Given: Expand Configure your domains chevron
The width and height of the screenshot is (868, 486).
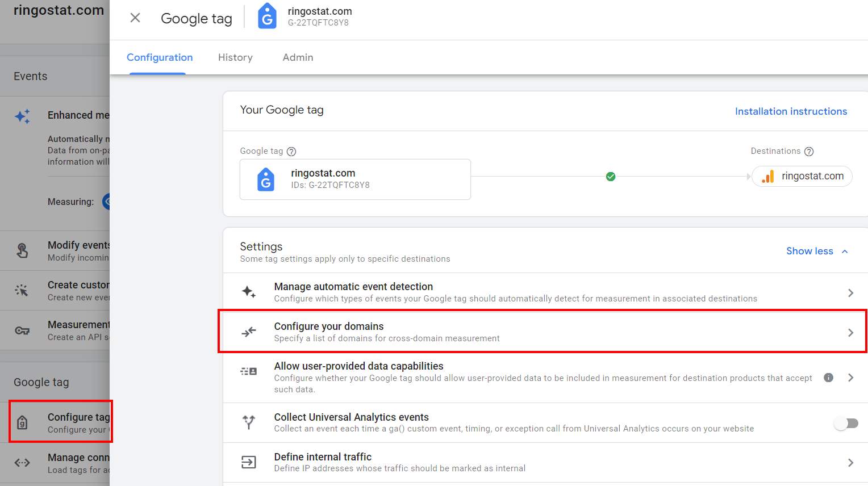Looking at the screenshot, I should [x=850, y=333].
